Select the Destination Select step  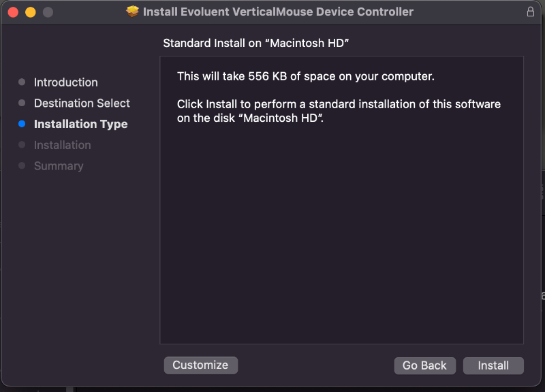pos(82,103)
